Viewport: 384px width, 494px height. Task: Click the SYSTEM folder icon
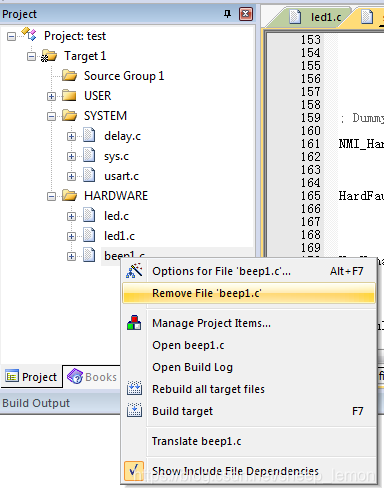(69, 116)
